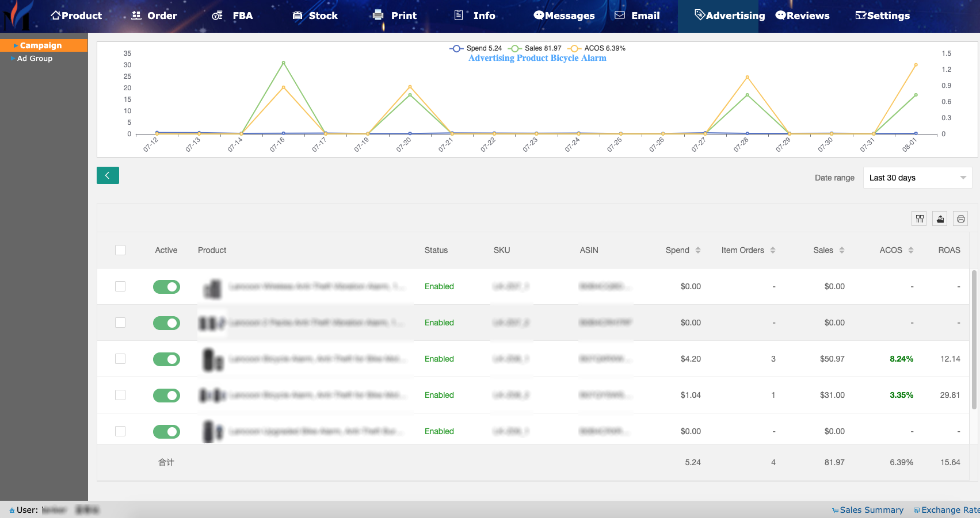Screen dimensions: 980x518
Task: Sort by Sales column arrows
Action: [842, 250]
